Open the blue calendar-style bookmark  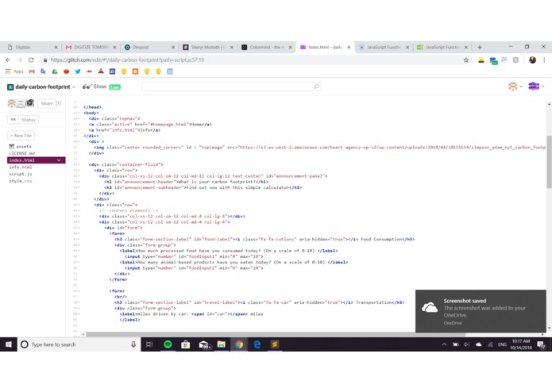(x=112, y=71)
